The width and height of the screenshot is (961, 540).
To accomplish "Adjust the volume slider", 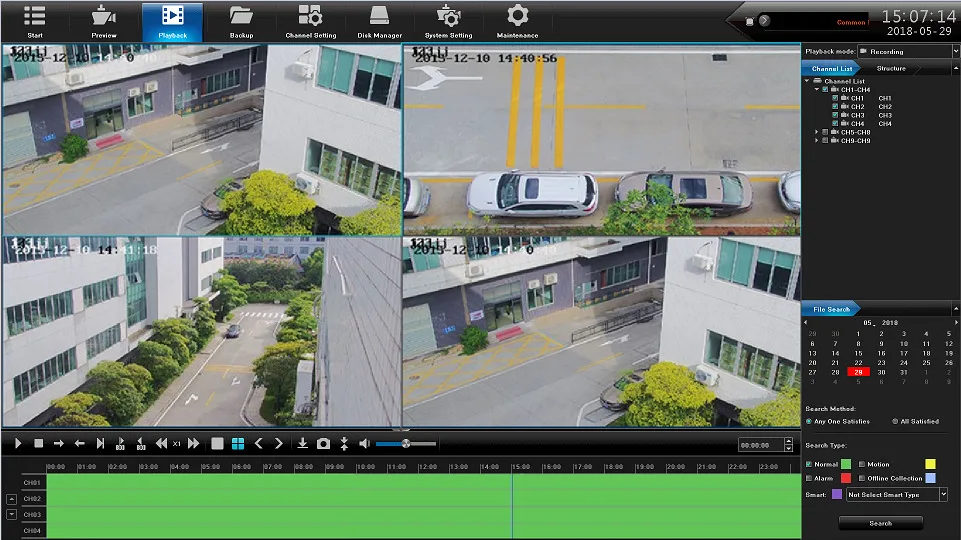I will click(406, 443).
